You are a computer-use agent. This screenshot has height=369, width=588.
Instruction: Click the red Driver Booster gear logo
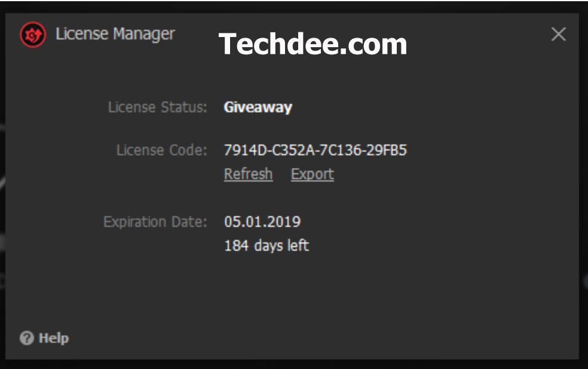(32, 36)
